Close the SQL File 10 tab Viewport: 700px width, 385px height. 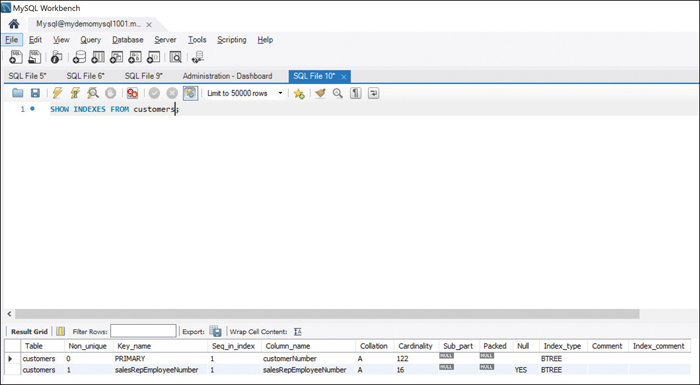point(344,77)
